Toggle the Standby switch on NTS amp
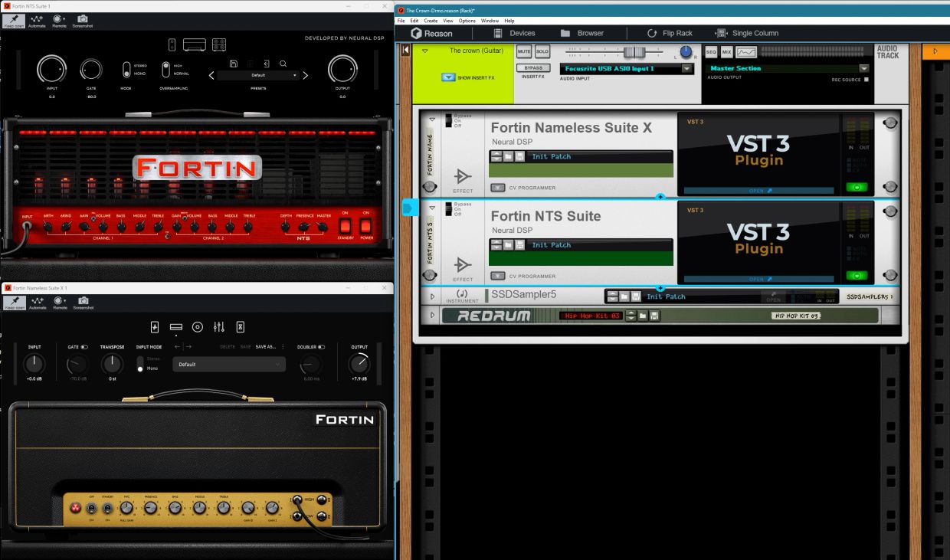This screenshot has width=950, height=560. tap(345, 226)
